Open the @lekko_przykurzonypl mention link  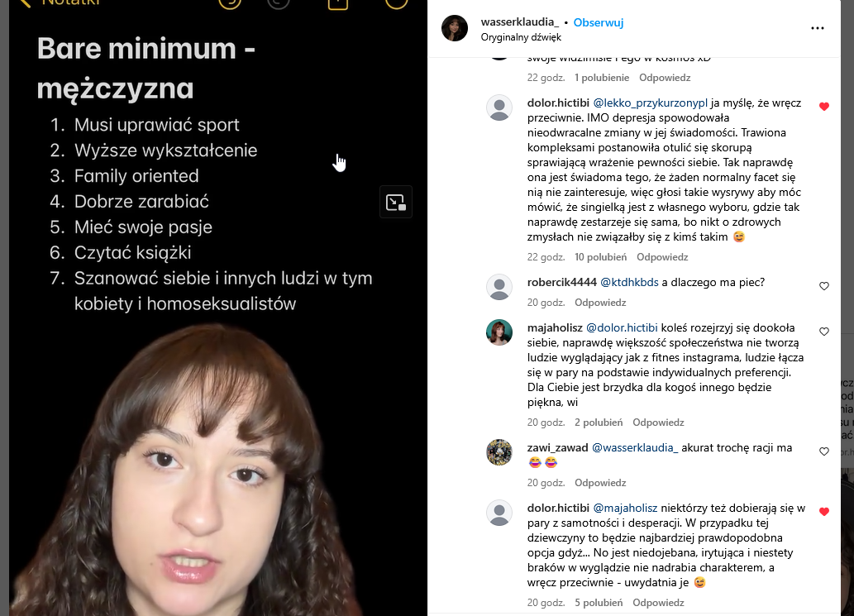coord(650,103)
